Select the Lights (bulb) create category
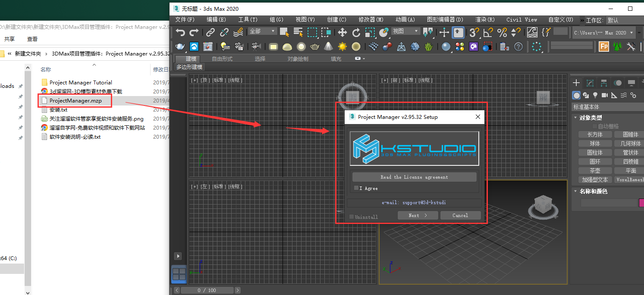This screenshot has height=295, width=644. coord(595,95)
